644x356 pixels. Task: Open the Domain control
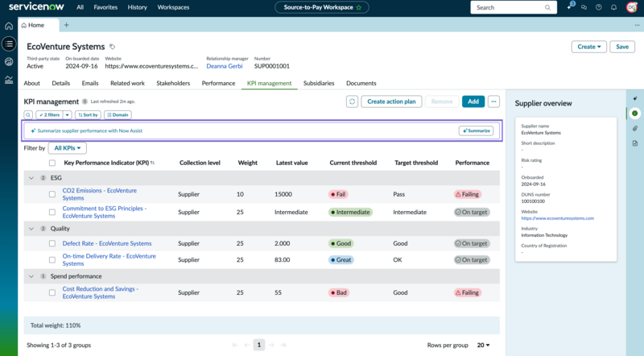click(x=118, y=115)
